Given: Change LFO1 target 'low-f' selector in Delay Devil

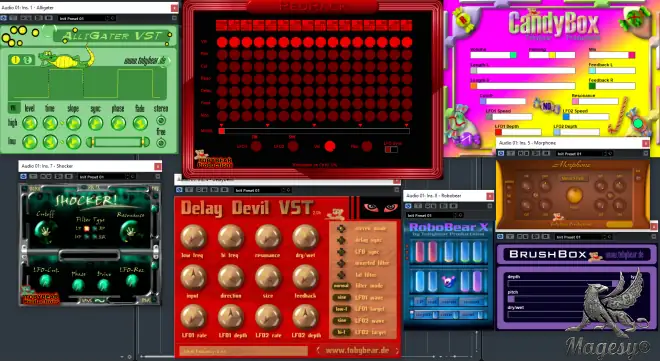Looking at the screenshot, I should click(341, 309).
